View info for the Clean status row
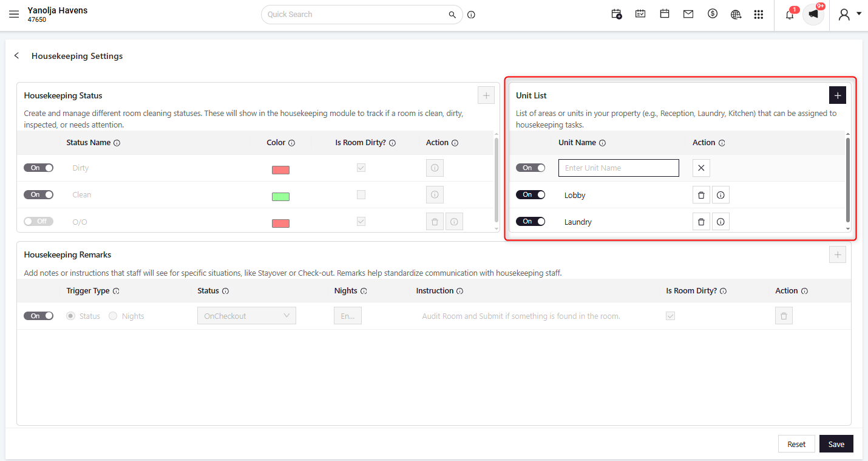 click(x=435, y=195)
